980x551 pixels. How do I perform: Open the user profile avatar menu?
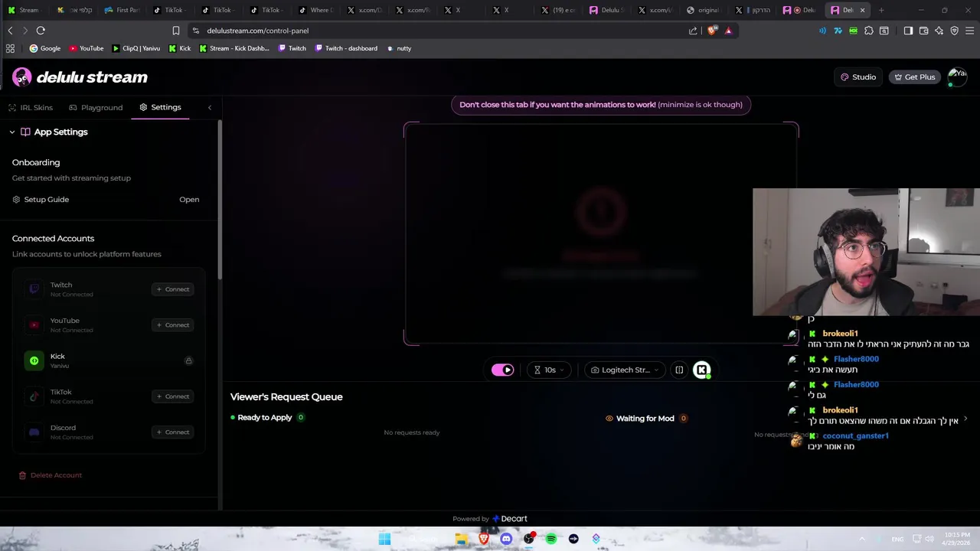[x=957, y=77]
